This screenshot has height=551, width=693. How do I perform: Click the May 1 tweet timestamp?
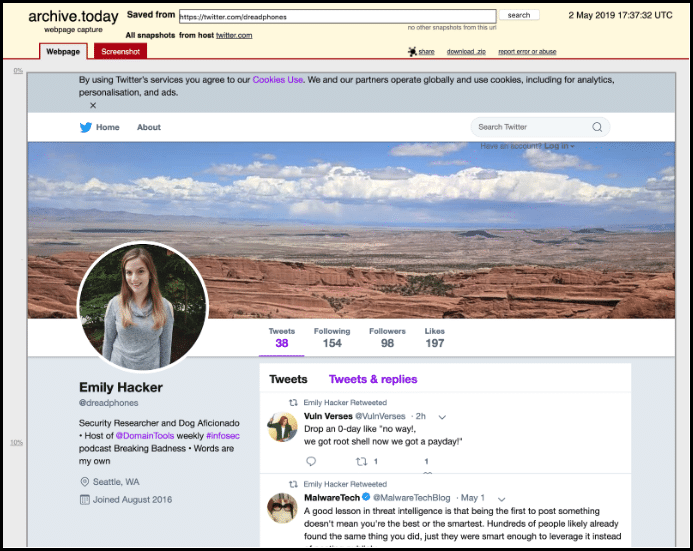pyautogui.click(x=472, y=498)
